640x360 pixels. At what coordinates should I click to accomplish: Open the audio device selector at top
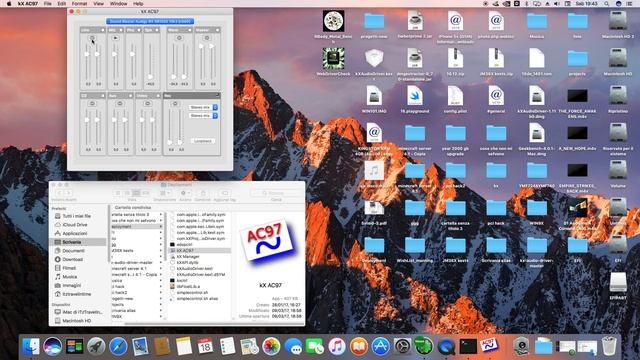click(150, 21)
